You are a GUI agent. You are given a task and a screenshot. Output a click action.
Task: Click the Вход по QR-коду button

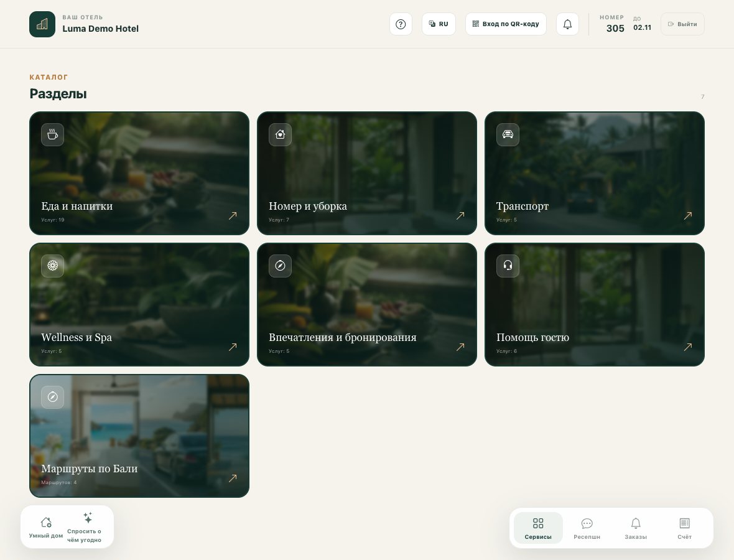[506, 24]
